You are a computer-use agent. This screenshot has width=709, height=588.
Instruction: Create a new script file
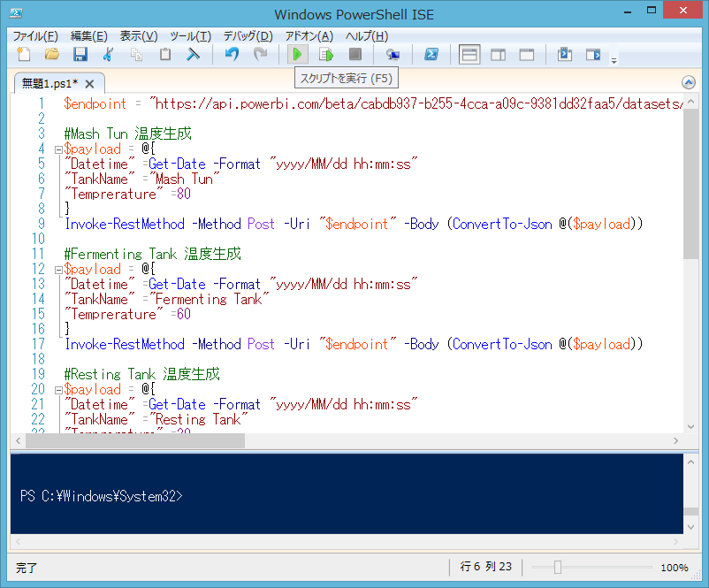24,54
